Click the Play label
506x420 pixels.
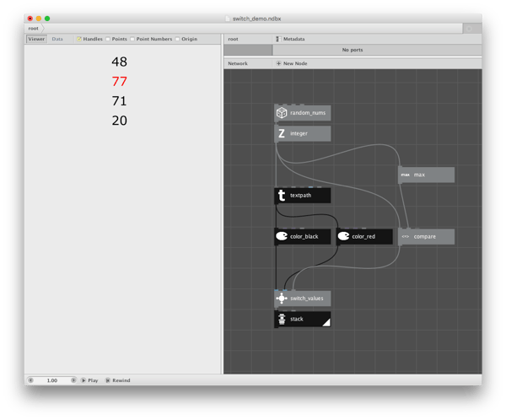[93, 380]
